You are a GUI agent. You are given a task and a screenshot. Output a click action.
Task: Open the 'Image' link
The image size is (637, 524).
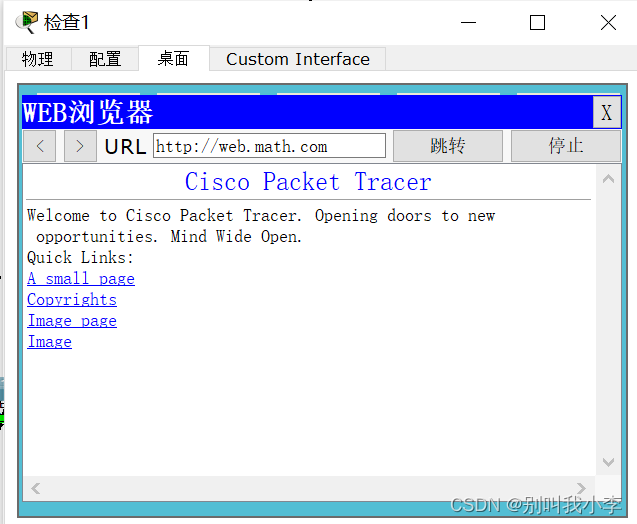point(50,342)
